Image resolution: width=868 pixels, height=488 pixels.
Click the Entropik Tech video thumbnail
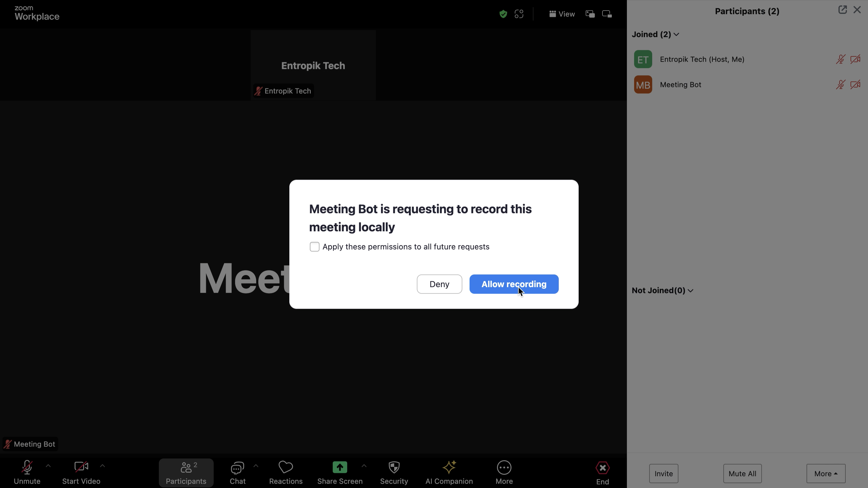point(313,65)
